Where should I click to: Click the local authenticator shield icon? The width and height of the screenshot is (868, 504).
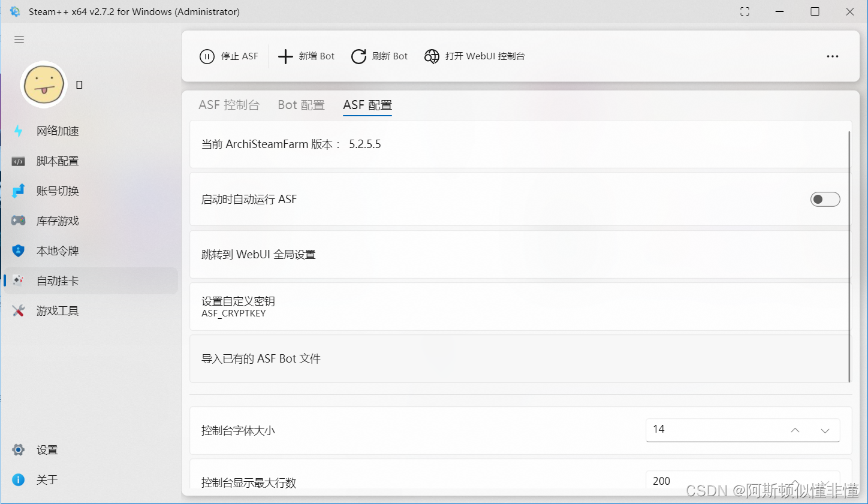[x=19, y=251]
